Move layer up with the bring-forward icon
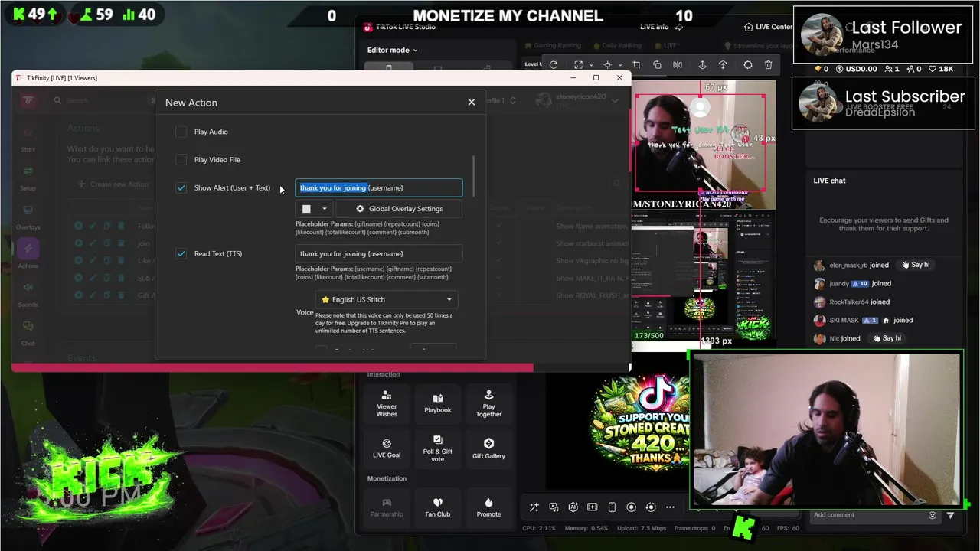Viewport: 980px width, 551px height. [x=702, y=65]
